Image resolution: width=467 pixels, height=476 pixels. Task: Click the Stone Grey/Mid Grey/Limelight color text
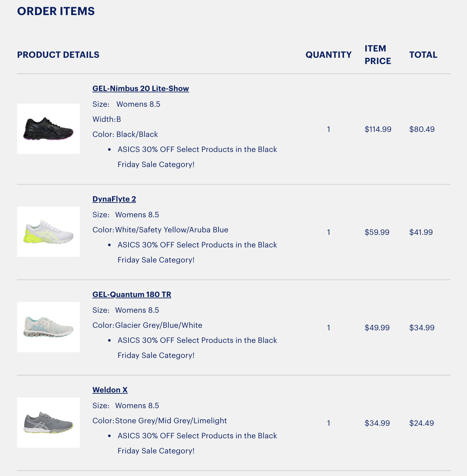pyautogui.click(x=171, y=421)
